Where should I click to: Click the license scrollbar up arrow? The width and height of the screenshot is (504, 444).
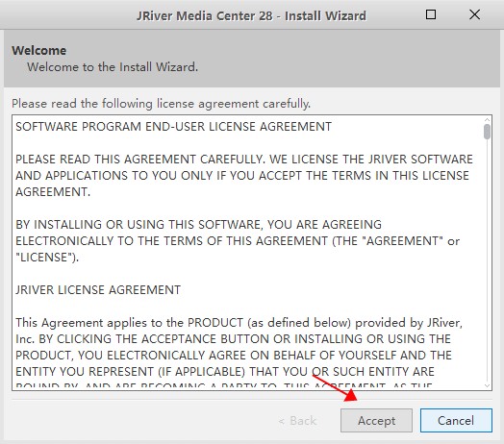(487, 120)
